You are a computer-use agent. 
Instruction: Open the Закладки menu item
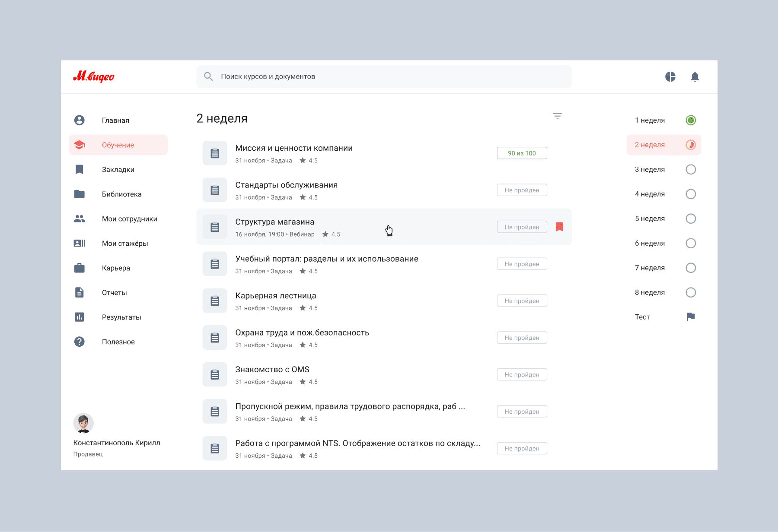click(118, 170)
